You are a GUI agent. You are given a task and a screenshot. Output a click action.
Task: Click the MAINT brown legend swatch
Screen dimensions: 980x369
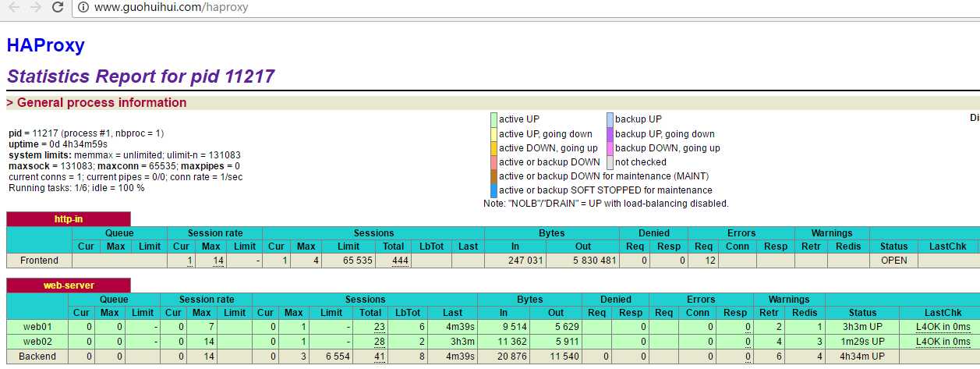pos(494,176)
